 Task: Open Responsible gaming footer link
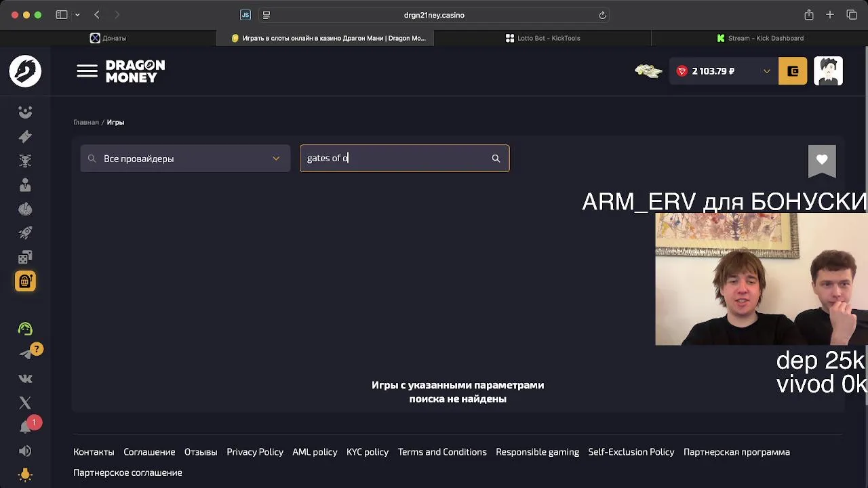point(537,452)
